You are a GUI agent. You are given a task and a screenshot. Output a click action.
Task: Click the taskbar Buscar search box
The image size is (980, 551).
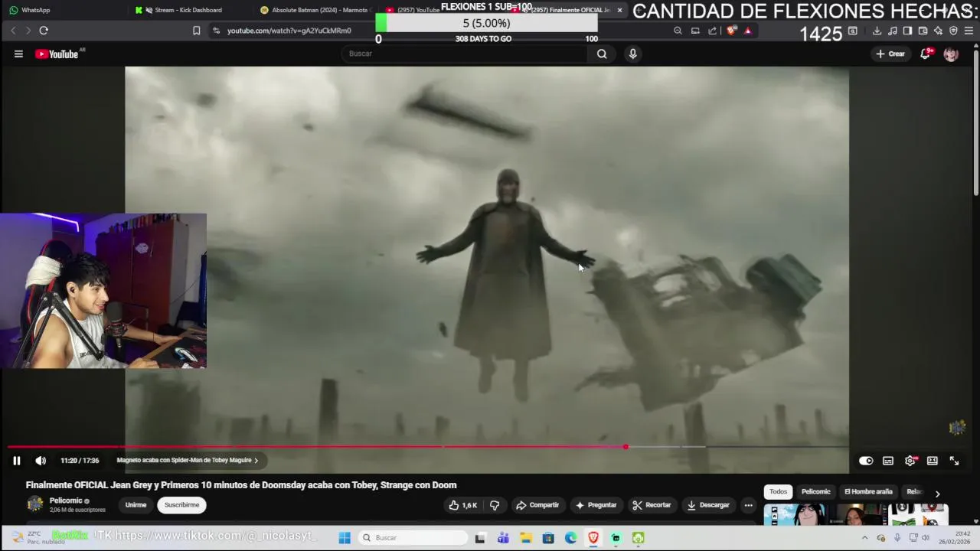tap(413, 538)
